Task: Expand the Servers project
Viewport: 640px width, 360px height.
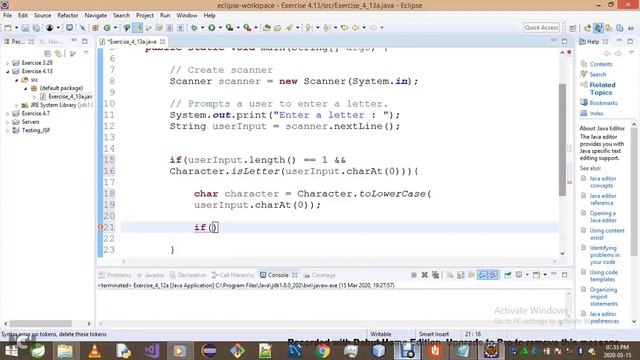Action: (7, 122)
